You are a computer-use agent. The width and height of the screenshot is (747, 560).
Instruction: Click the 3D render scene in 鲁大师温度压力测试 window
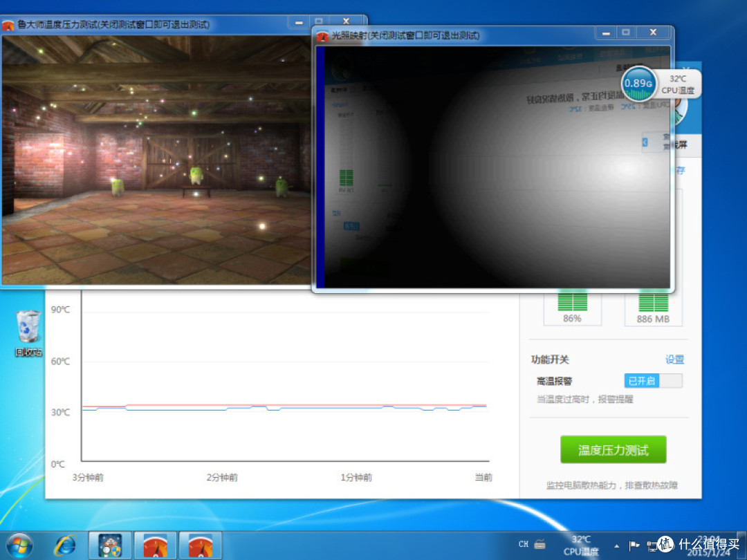156,160
